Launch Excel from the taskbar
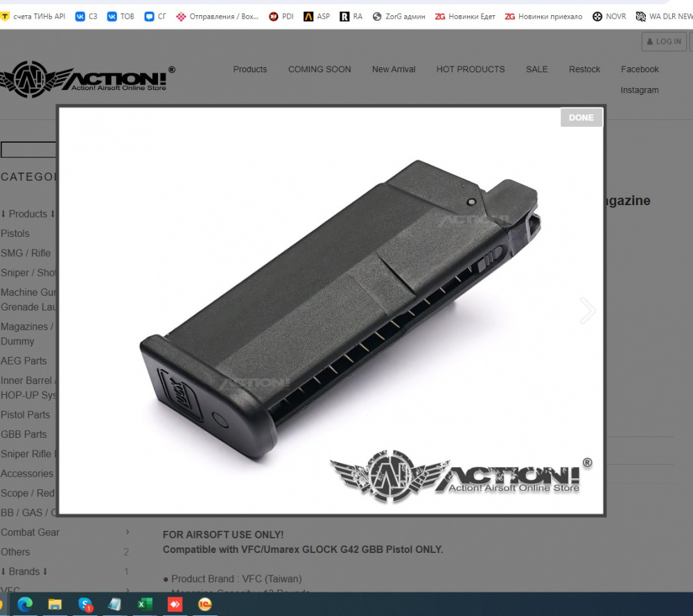 (144, 604)
